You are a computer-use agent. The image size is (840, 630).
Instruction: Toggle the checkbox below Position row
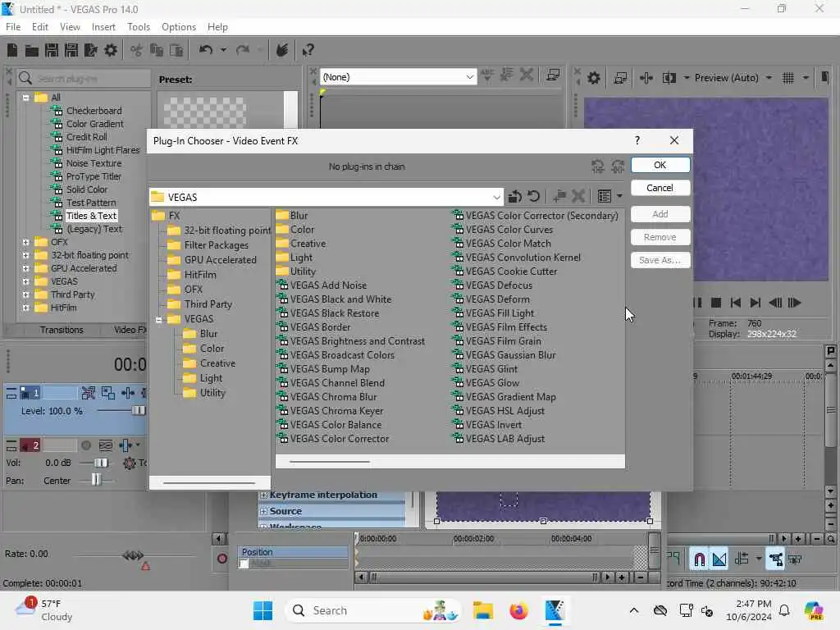[x=244, y=564]
